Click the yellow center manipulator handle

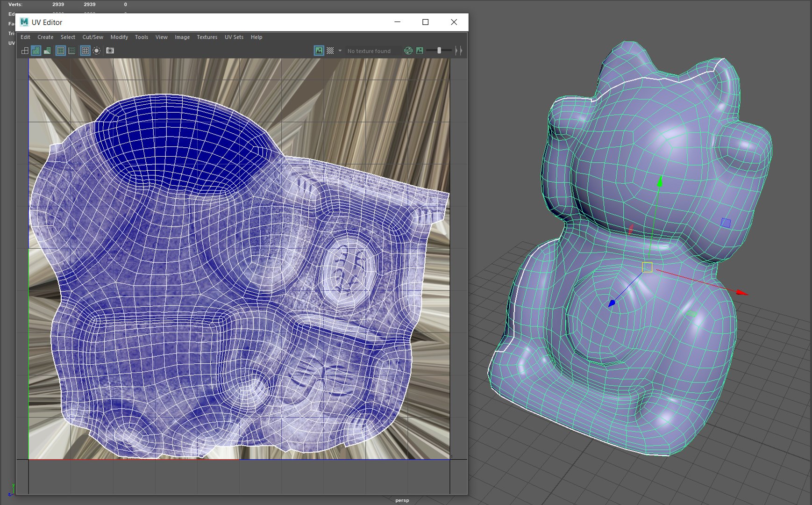pyautogui.click(x=647, y=267)
